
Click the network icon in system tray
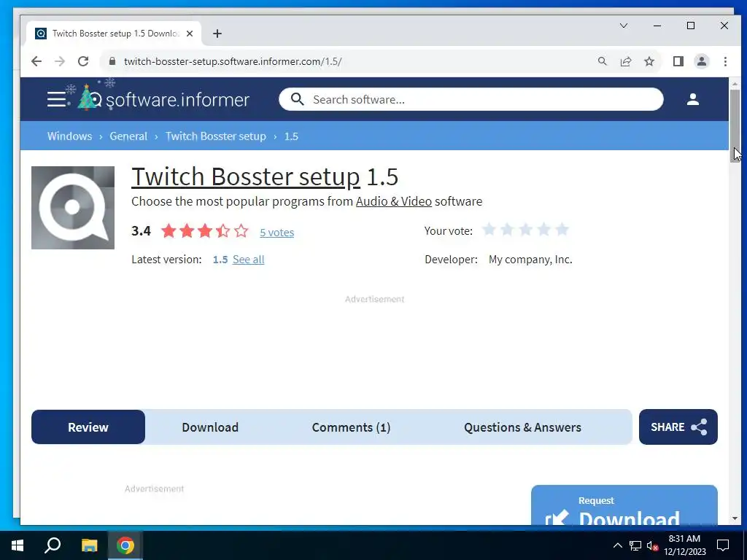(x=635, y=545)
